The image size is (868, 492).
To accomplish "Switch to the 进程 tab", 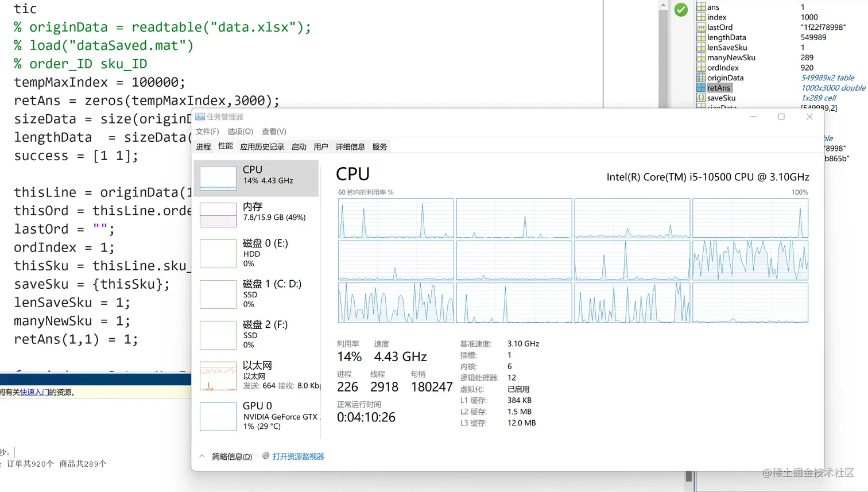I will pos(203,147).
